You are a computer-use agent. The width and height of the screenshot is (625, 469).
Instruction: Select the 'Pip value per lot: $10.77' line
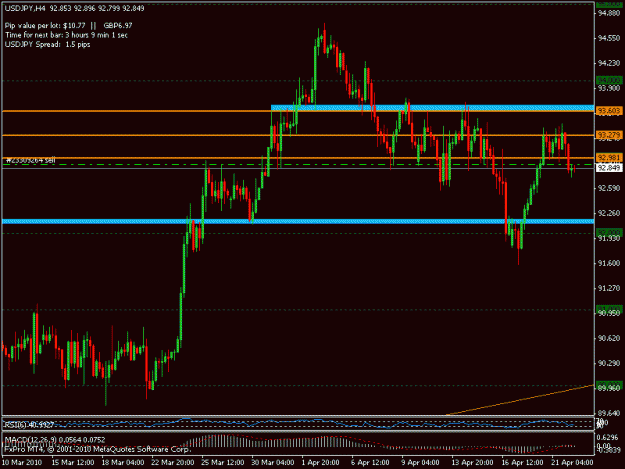click(69, 26)
